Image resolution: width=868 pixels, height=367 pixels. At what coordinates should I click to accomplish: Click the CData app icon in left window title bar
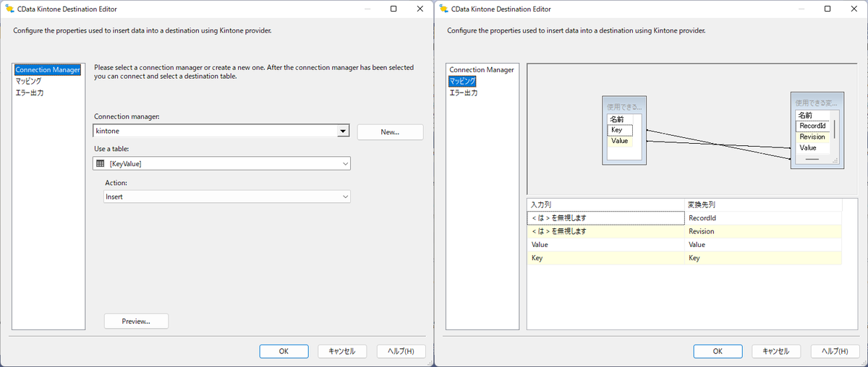point(8,9)
